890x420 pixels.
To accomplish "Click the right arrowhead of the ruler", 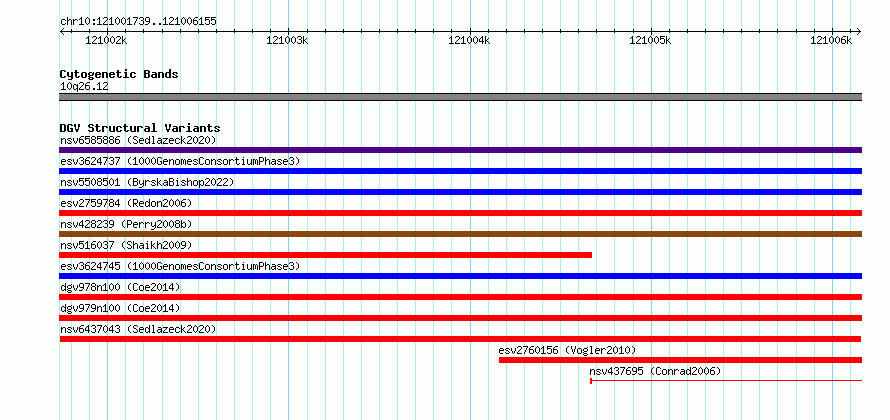I will coord(859,31).
